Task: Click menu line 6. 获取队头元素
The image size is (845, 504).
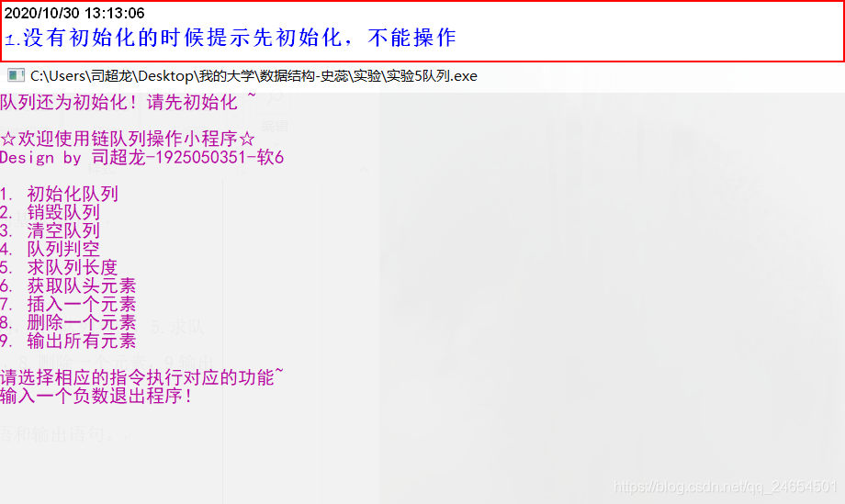Action: pos(69,286)
